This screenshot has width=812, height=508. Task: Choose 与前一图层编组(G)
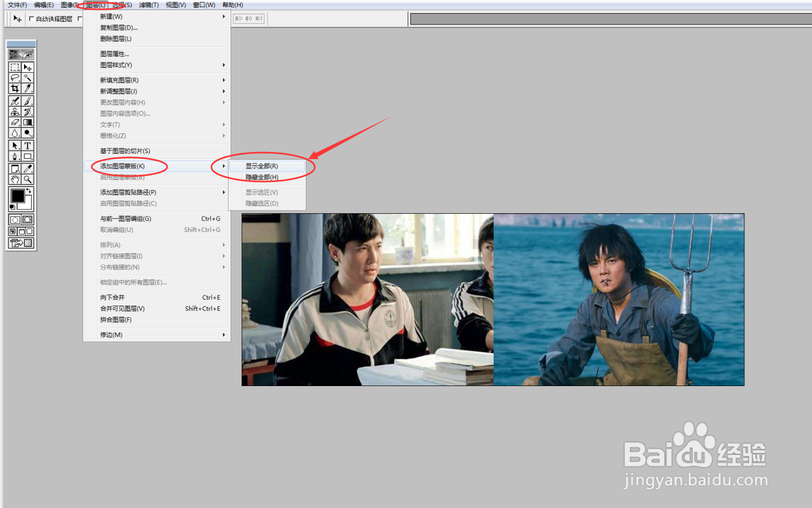[x=157, y=219]
